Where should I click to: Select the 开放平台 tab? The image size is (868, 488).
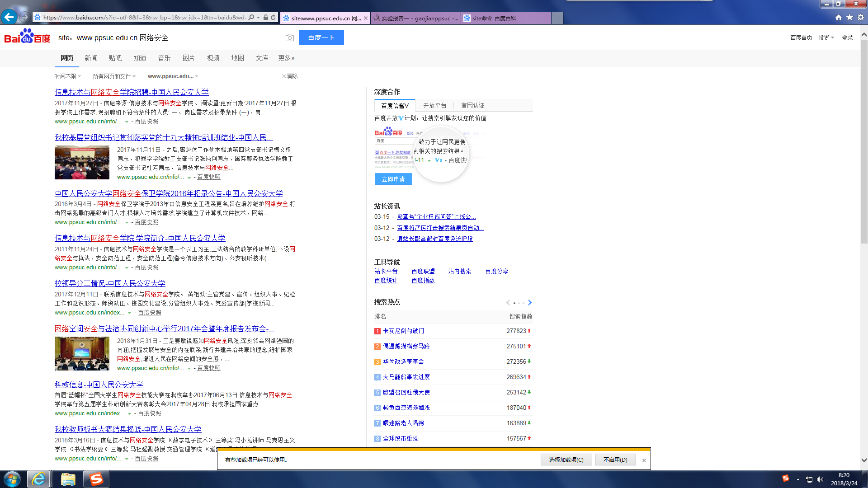[434, 105]
